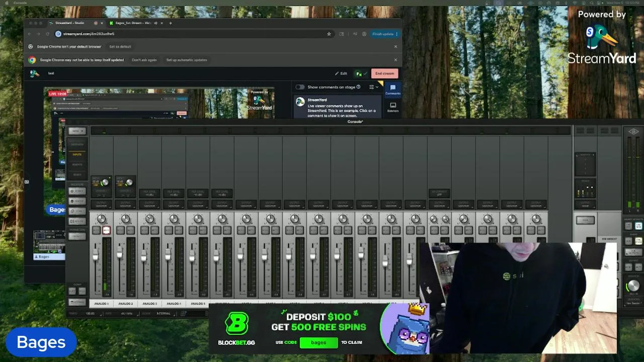Image resolution: width=644 pixels, height=362 pixels.
Task: Click Don't ask again button
Action: [x=144, y=60]
